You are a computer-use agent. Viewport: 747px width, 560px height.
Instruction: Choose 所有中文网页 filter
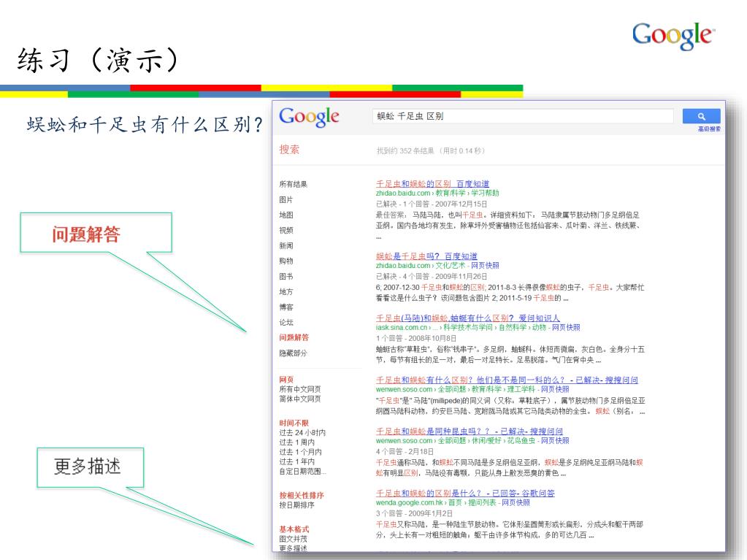click(299, 389)
